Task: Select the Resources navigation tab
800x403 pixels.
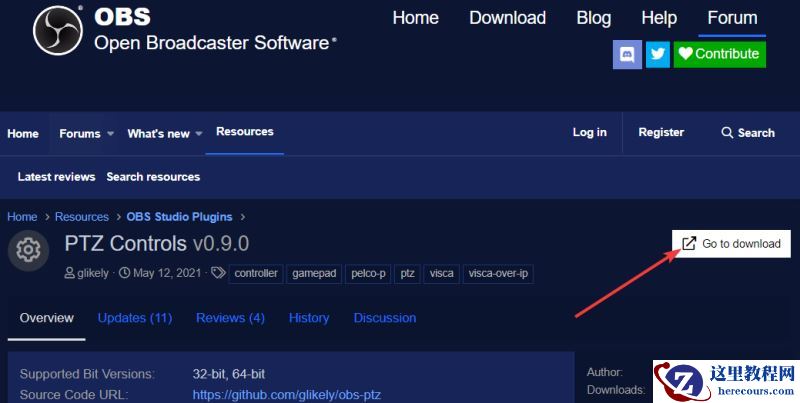Action: tap(245, 132)
